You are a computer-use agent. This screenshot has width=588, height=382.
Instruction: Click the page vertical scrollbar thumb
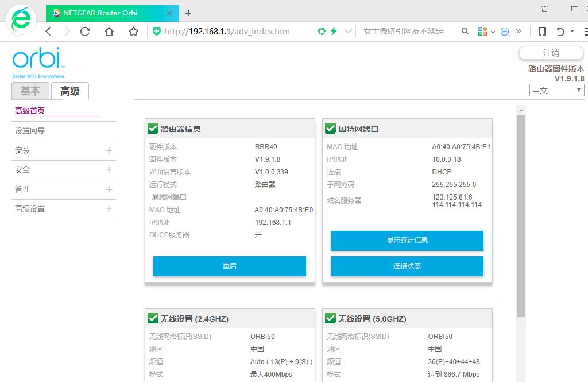(x=521, y=216)
